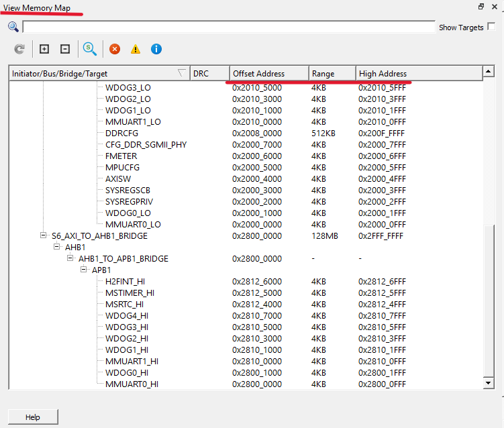
Task: Collapse the AHB1_TO_APB1_BRIDGE node
Action: (x=71, y=258)
